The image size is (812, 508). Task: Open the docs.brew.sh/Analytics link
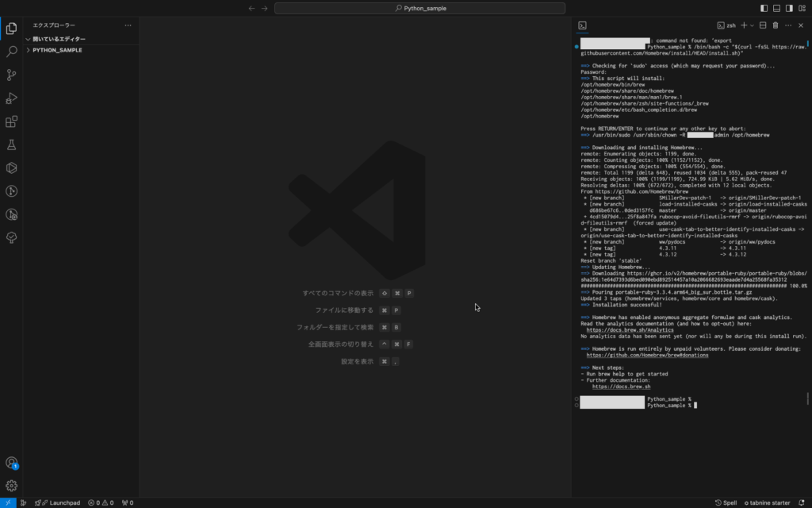pos(614,329)
